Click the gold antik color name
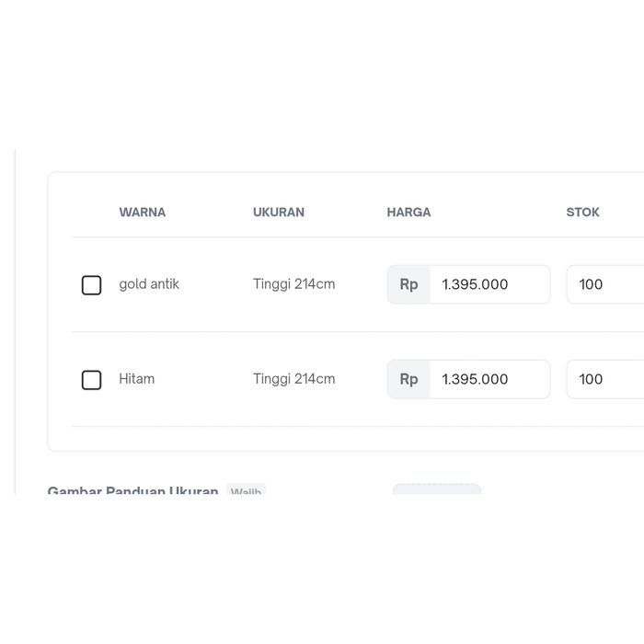The width and height of the screenshot is (644, 644). [149, 284]
